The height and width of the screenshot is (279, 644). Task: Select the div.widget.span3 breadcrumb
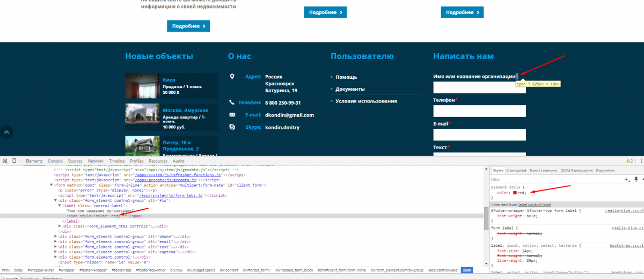[201, 270]
